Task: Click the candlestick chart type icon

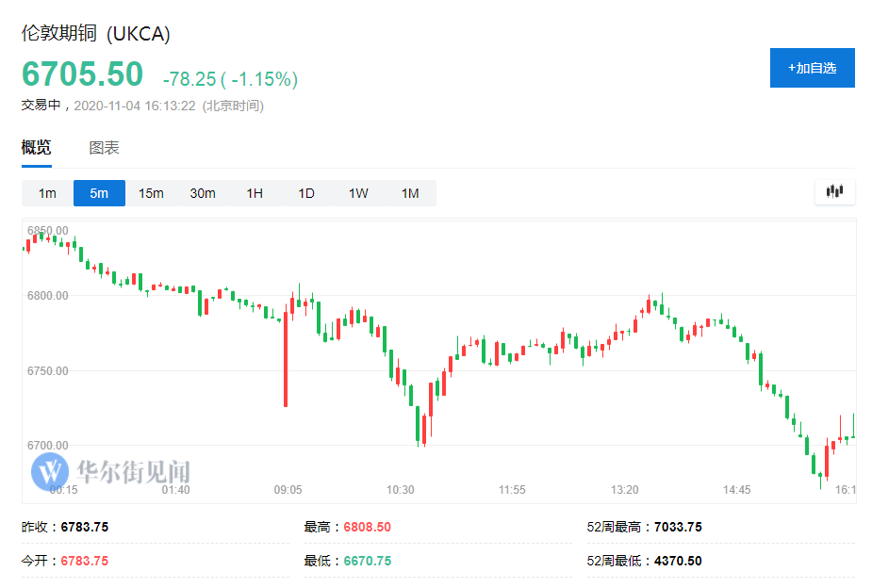Action: [x=834, y=192]
